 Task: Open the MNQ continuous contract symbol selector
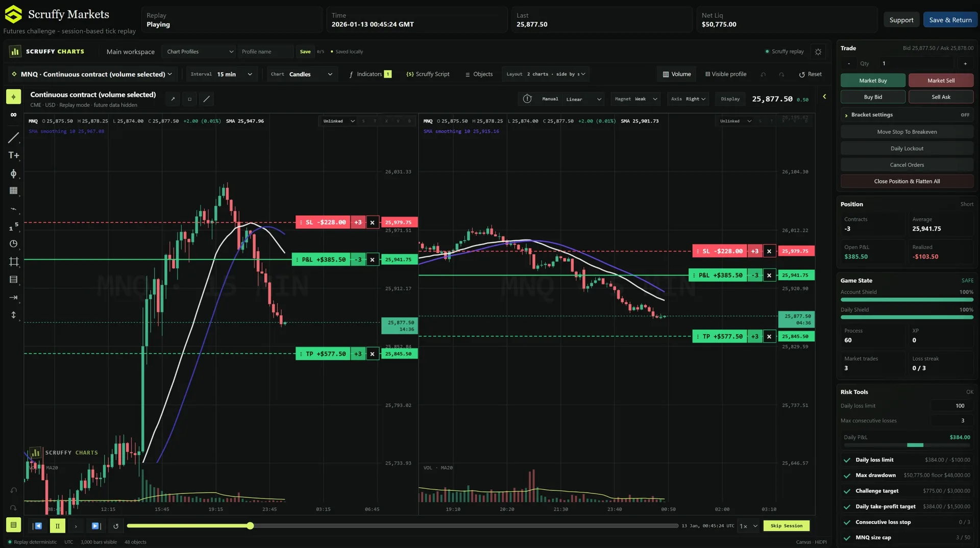(x=93, y=74)
